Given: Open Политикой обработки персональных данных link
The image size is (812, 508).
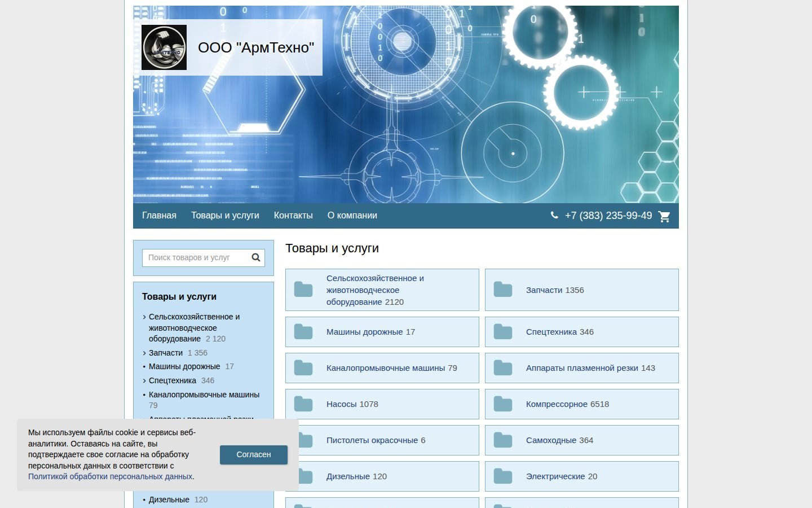Looking at the screenshot, I should coord(111,476).
